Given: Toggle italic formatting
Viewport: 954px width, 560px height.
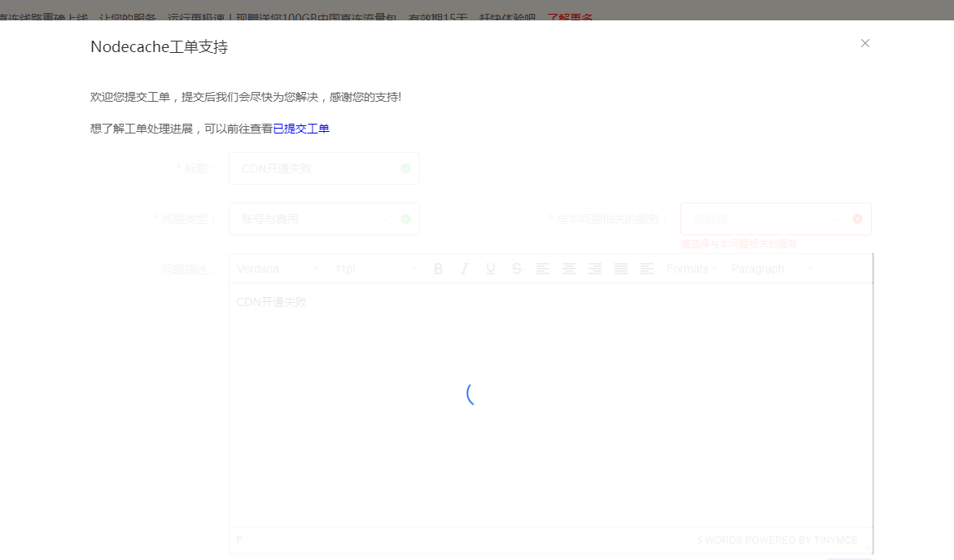Looking at the screenshot, I should pyautogui.click(x=464, y=269).
